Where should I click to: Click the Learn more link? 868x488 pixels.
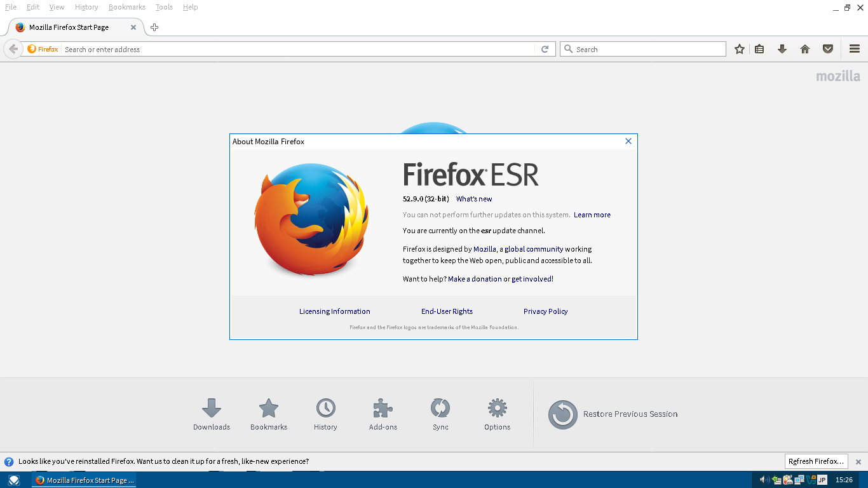pos(592,215)
